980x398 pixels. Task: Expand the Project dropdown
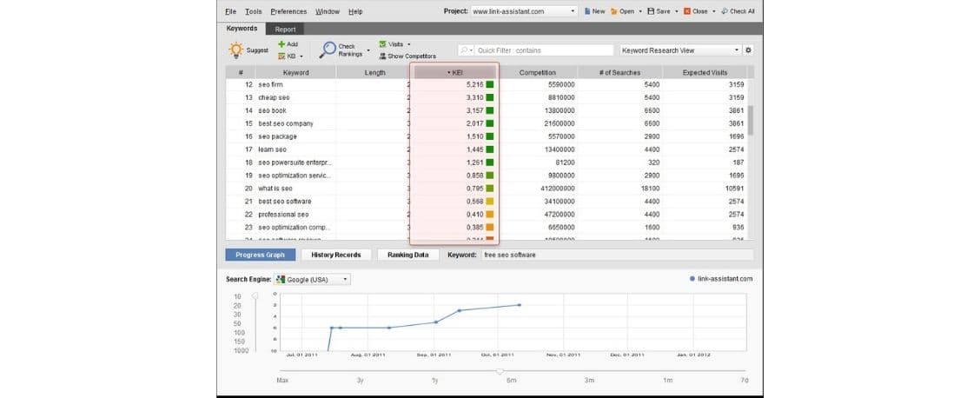tap(573, 11)
